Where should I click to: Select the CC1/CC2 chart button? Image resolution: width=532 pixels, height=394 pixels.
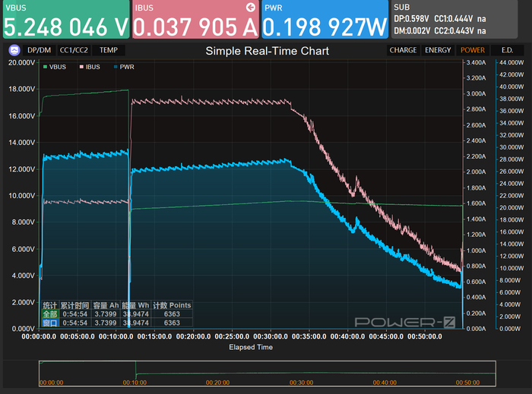74,50
